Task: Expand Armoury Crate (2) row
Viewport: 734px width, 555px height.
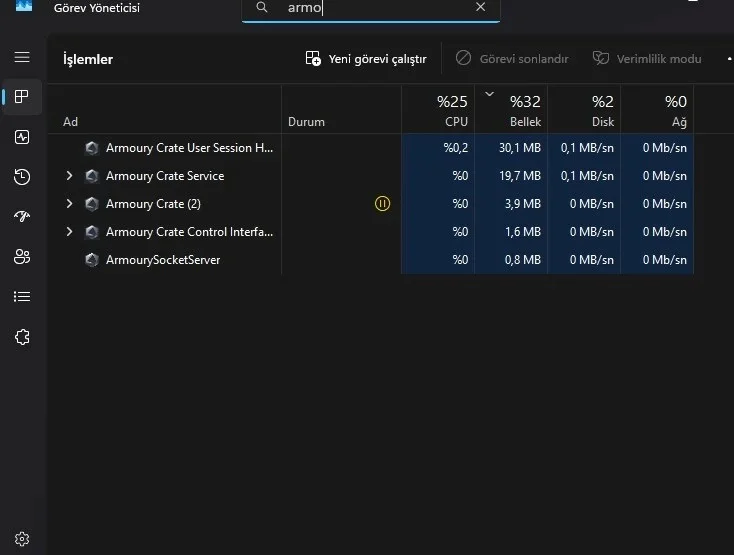Action: click(x=69, y=204)
